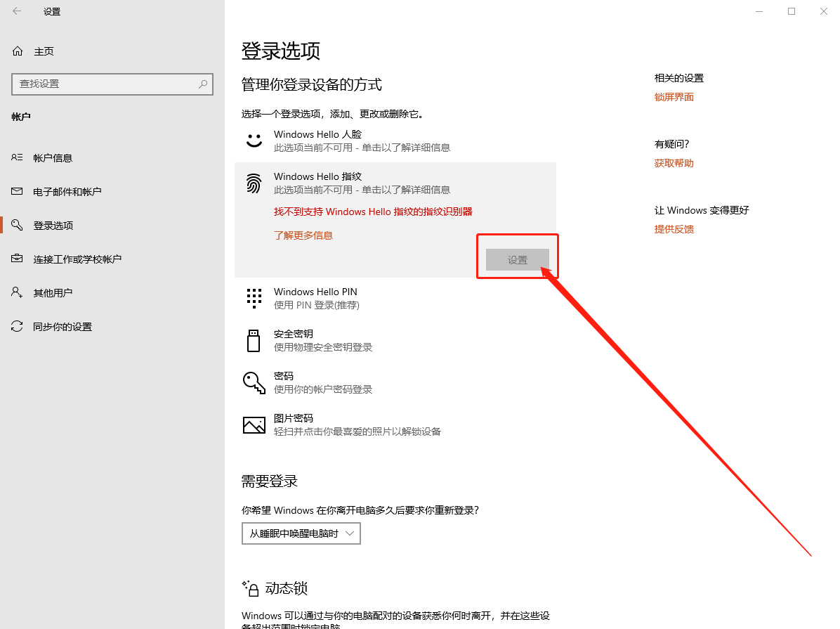Select the 图片密码 picture icon

click(x=254, y=424)
